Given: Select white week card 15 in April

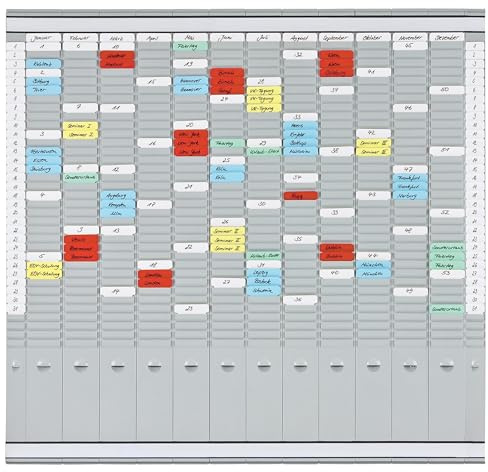Looking at the screenshot, I should coord(154,81).
